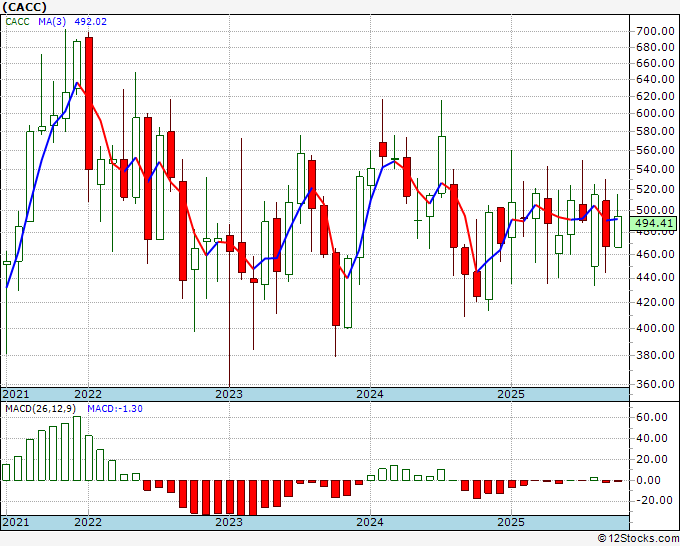Click 2025 on the MACD time axis
This screenshot has height=546, width=680.
click(511, 522)
